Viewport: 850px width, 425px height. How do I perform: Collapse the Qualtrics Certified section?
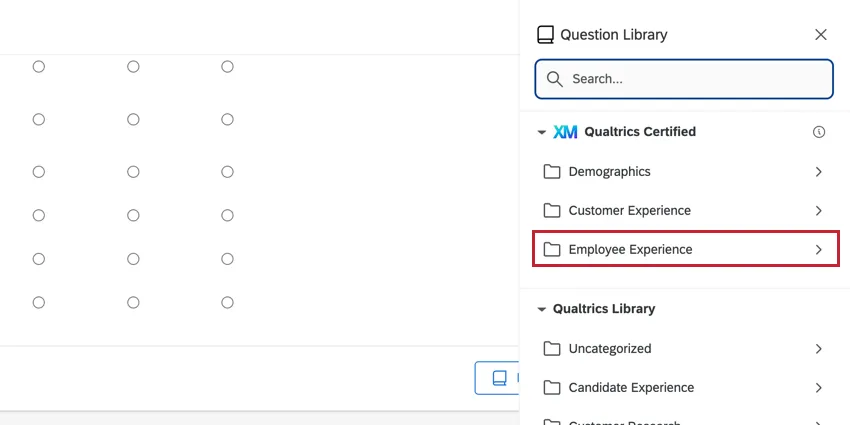(x=541, y=132)
